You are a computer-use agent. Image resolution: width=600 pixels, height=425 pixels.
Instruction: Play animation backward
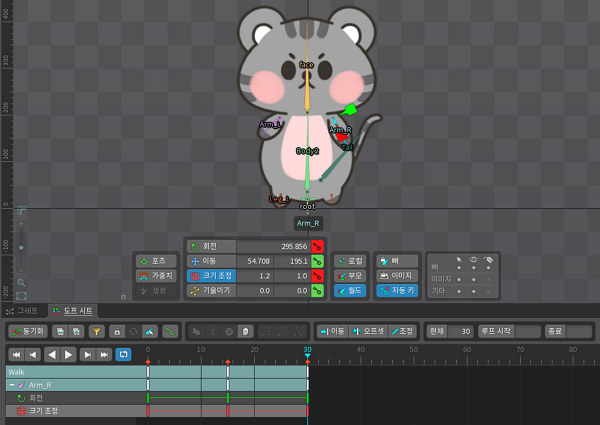pos(52,355)
